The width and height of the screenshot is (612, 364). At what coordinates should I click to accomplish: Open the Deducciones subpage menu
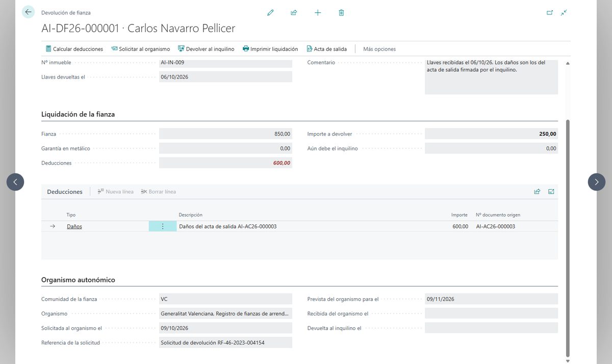(65, 192)
